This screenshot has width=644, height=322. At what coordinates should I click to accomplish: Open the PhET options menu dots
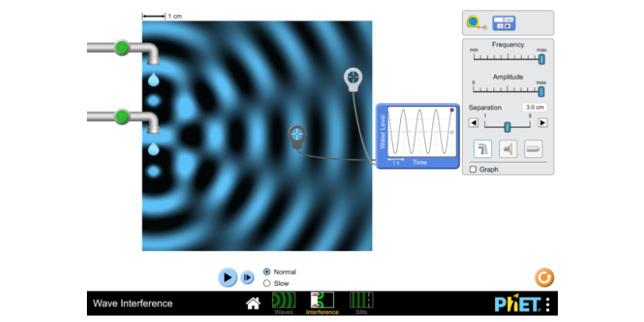click(547, 304)
